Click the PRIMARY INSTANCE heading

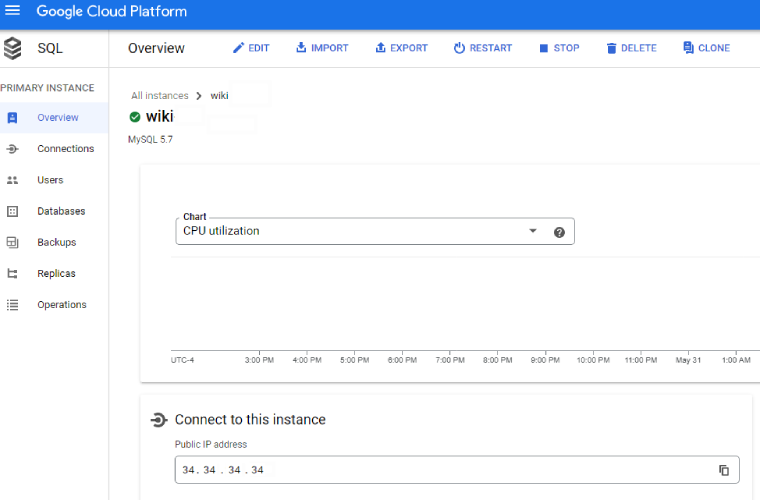click(48, 88)
